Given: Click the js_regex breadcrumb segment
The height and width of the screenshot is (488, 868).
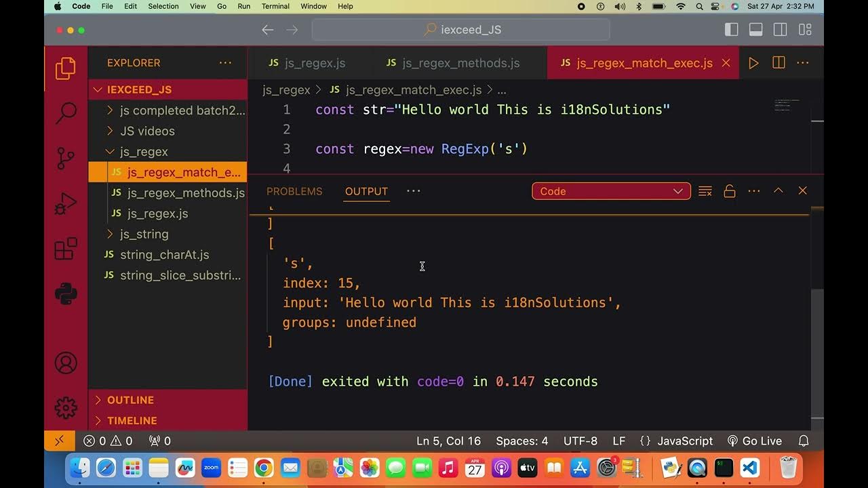Looking at the screenshot, I should pos(286,89).
